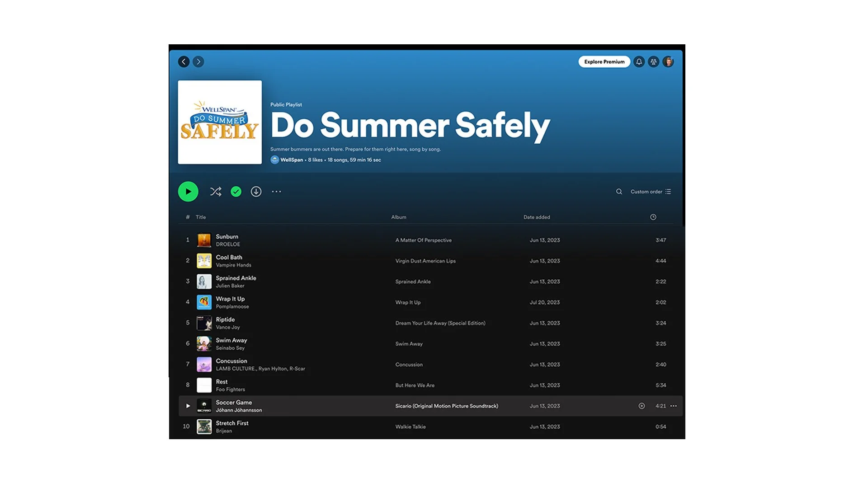
Task: Open the Custom order sorting dropdown
Action: coord(646,192)
